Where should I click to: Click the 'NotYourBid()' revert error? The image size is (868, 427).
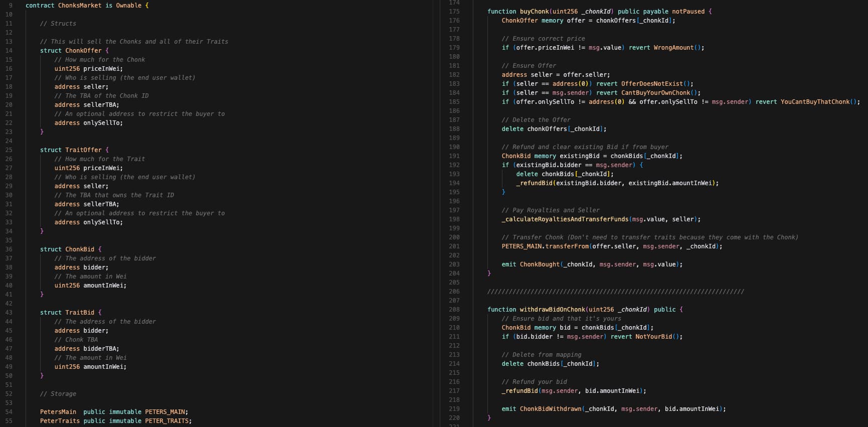657,337
